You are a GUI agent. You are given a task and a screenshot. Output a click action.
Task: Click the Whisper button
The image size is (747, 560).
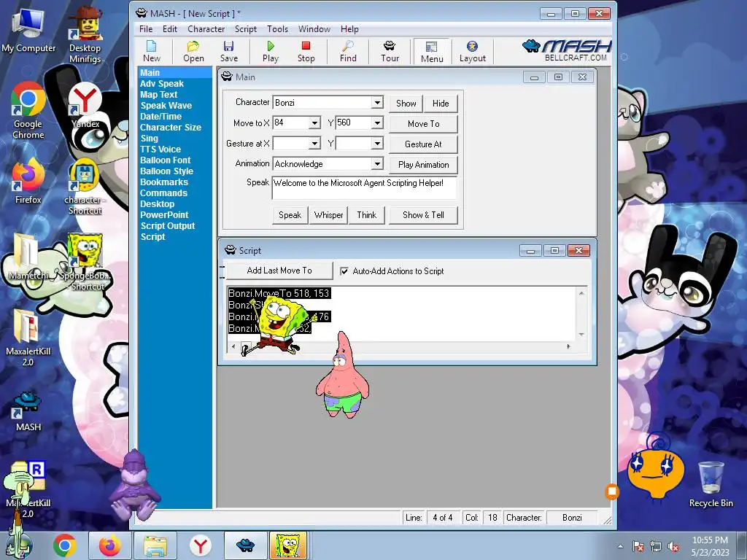tap(328, 215)
